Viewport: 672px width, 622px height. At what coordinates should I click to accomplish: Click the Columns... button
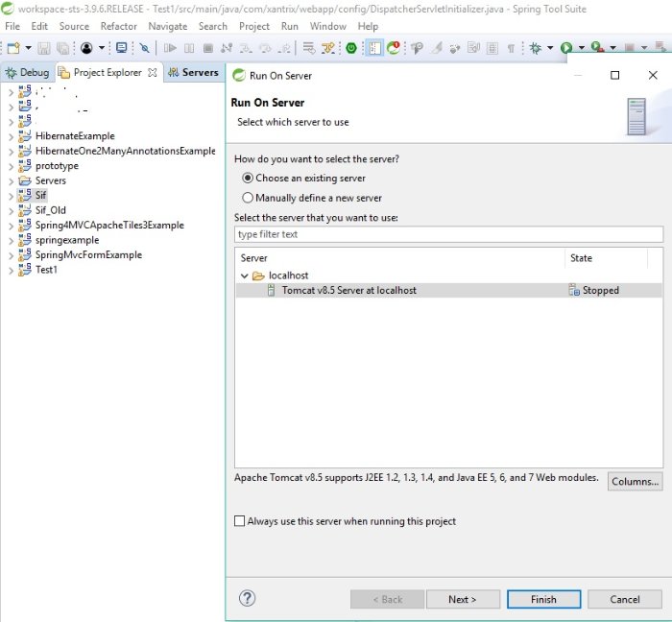click(x=635, y=481)
